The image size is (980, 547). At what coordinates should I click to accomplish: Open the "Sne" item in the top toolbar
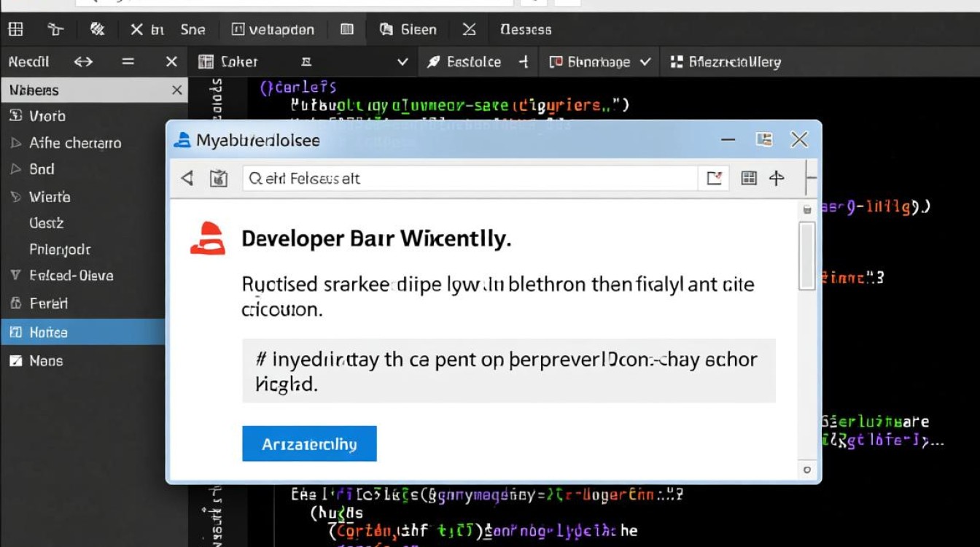pos(193,30)
